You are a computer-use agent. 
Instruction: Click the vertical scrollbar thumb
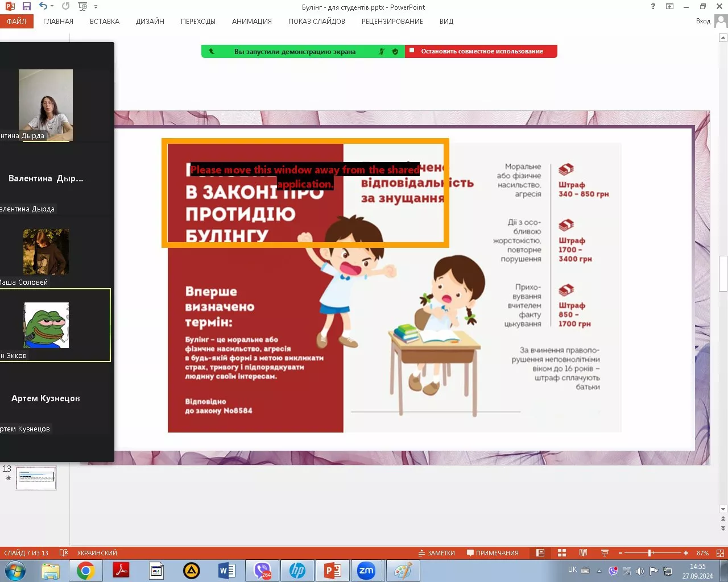pos(723,273)
